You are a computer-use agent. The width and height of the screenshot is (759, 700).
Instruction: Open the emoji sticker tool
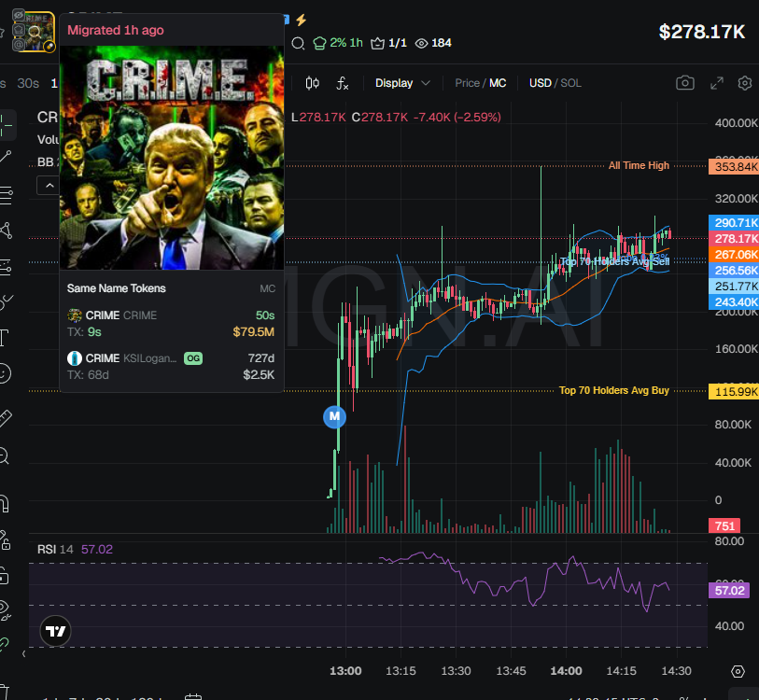click(x=5, y=373)
